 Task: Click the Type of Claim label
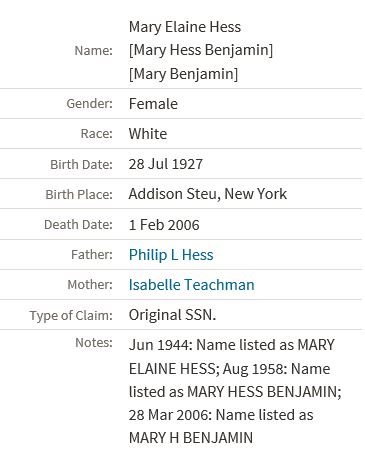click(71, 316)
